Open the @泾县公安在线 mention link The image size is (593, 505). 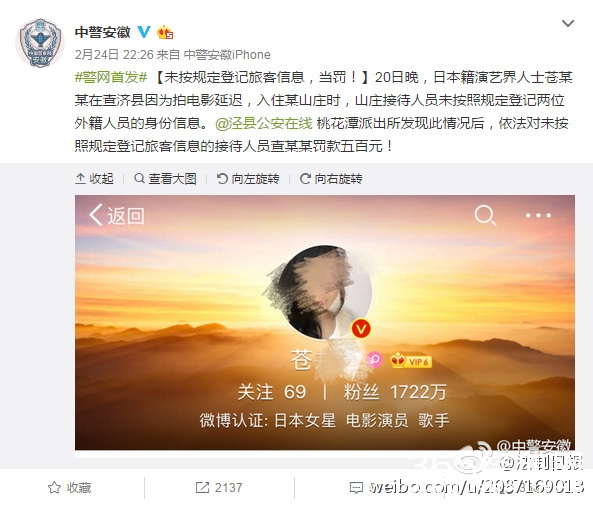click(x=264, y=123)
